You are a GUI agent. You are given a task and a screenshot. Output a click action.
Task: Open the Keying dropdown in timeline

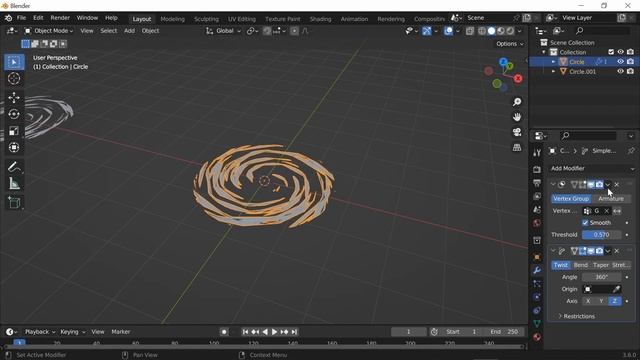tap(73, 332)
